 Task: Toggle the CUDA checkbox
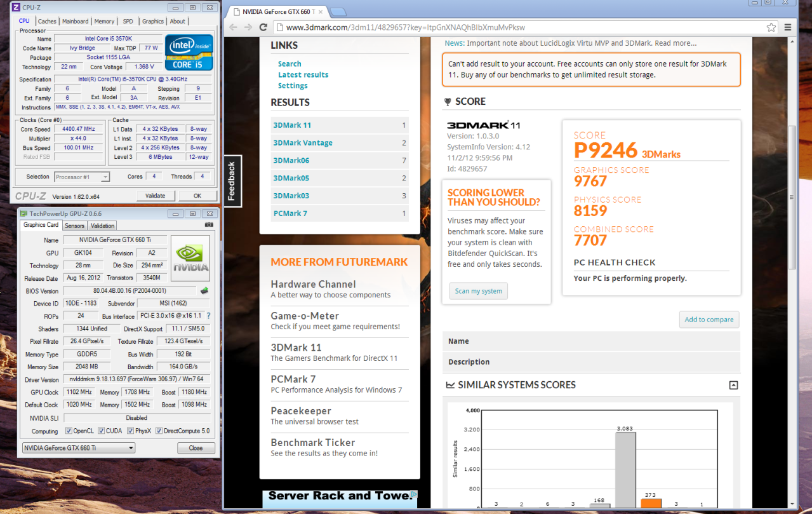[101, 431]
